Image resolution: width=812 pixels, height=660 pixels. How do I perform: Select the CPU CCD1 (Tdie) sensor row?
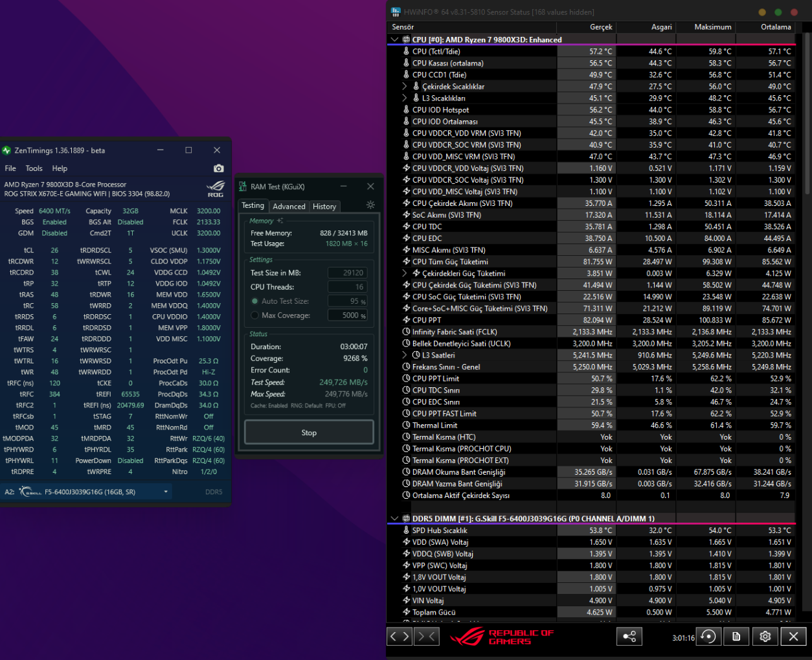click(x=591, y=74)
